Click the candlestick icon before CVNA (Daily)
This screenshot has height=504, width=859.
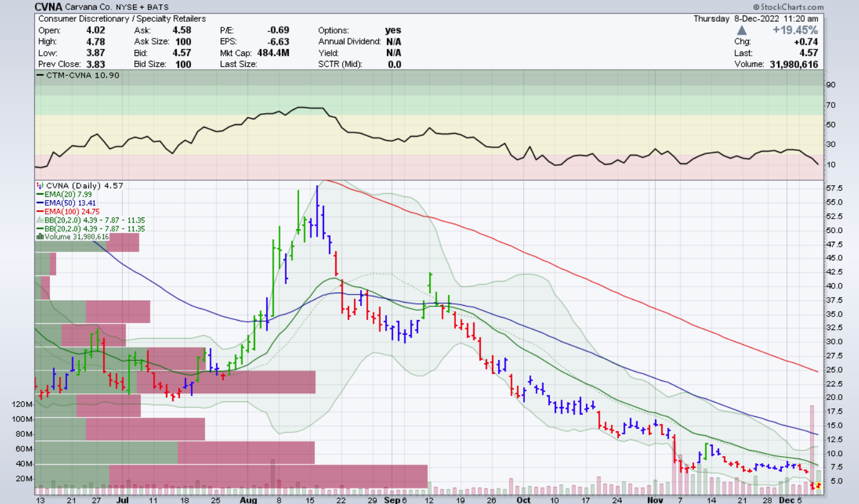click(x=40, y=185)
